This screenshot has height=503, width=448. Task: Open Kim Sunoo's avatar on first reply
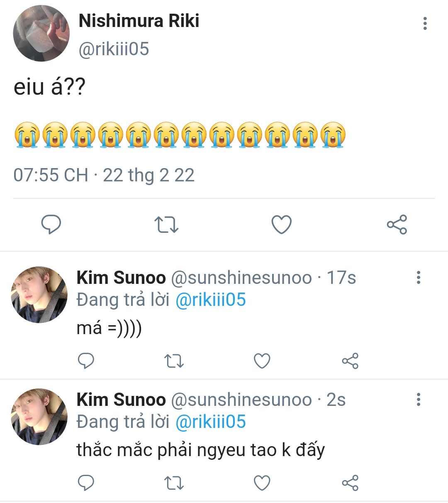(39, 295)
